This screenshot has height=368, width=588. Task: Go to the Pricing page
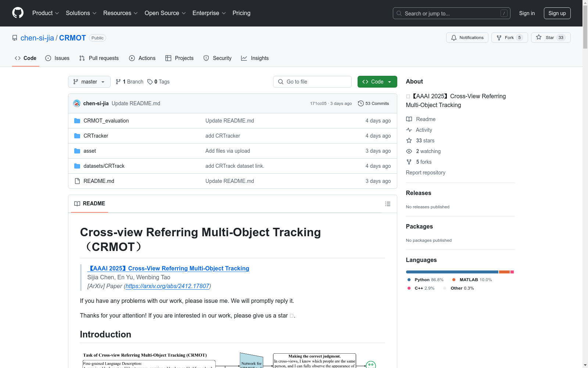(x=241, y=13)
